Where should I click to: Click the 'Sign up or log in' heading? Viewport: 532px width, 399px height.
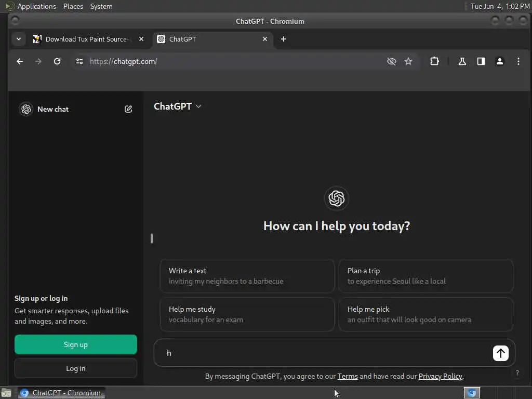coord(41,298)
